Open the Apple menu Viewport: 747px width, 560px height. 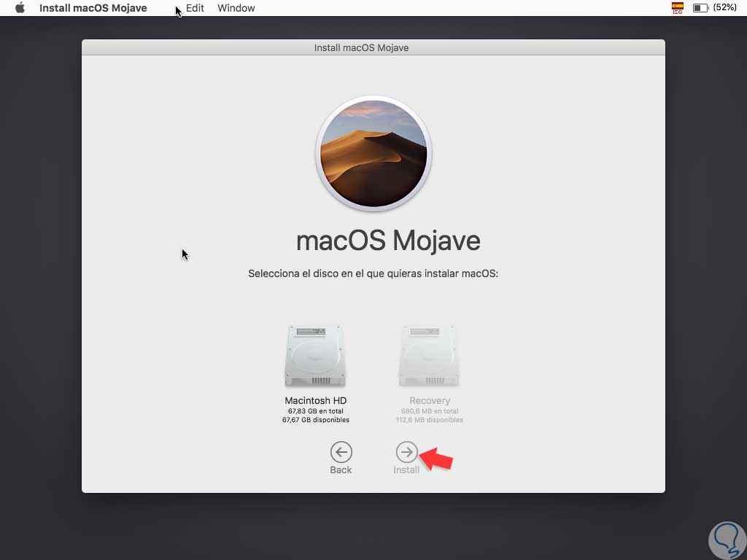20,8
